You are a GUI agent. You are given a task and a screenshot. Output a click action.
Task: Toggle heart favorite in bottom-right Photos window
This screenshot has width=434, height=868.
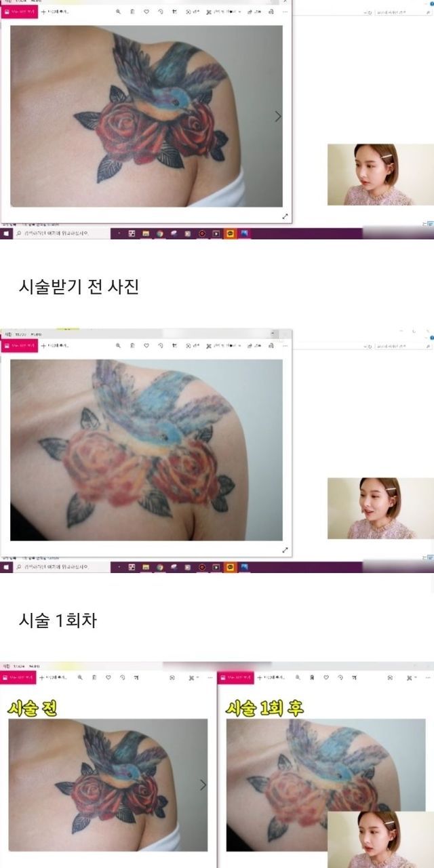point(325,677)
